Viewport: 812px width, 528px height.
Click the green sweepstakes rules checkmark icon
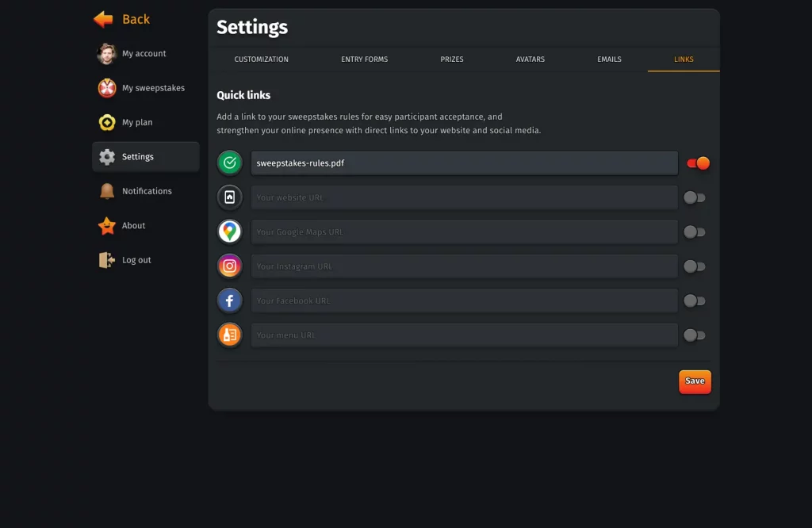(230, 163)
